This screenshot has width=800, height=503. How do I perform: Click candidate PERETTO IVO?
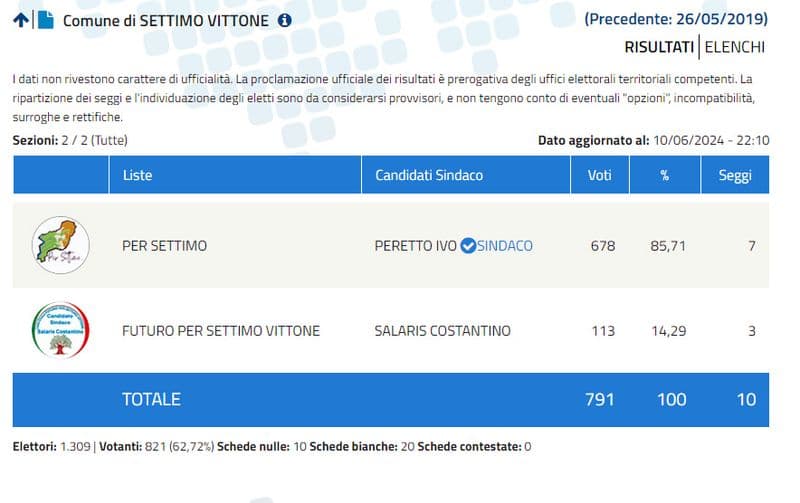click(415, 246)
